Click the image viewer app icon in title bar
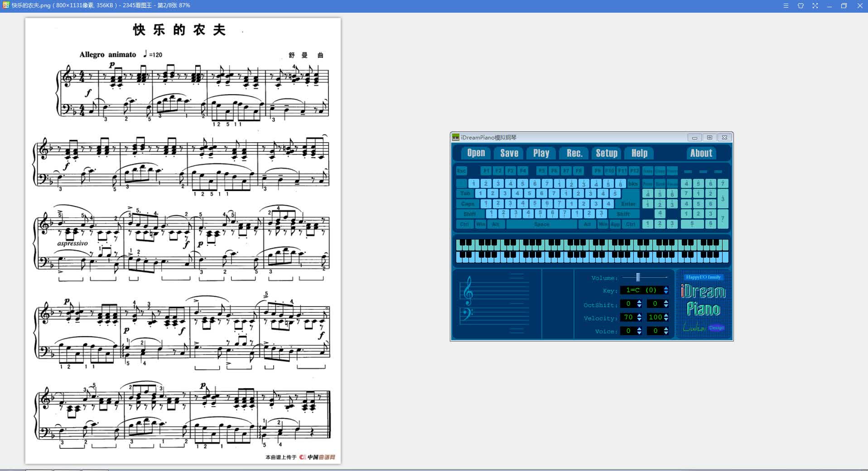The image size is (868, 471). (6, 5)
